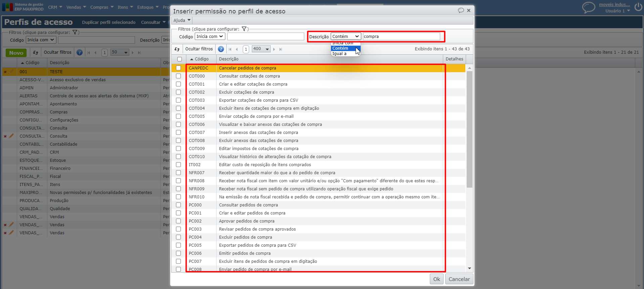This screenshot has width=644, height=289.
Task: Click the Descrição filter field containing 'compra'
Action: pyautogui.click(x=401, y=36)
